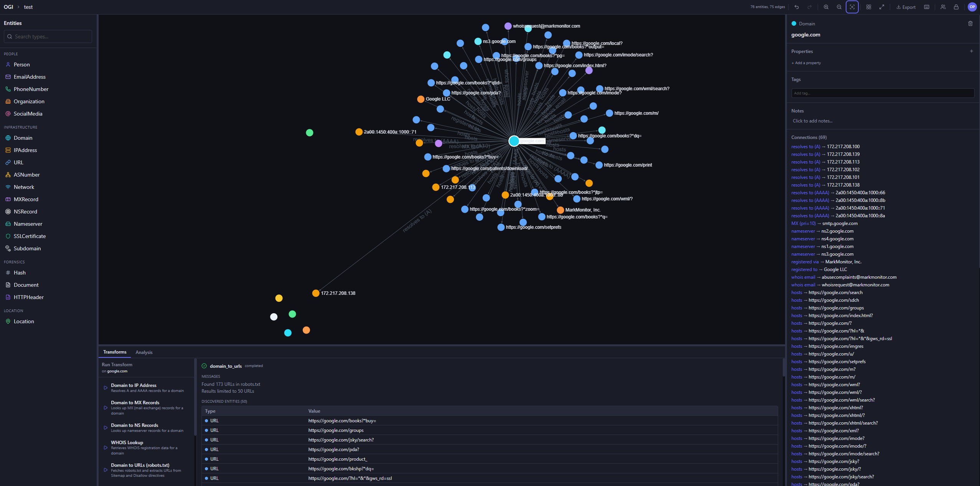Open the keyboard shortcuts icon

click(x=927, y=7)
